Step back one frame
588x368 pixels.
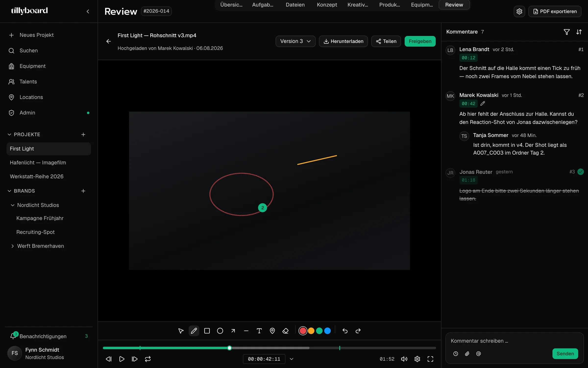click(x=109, y=359)
